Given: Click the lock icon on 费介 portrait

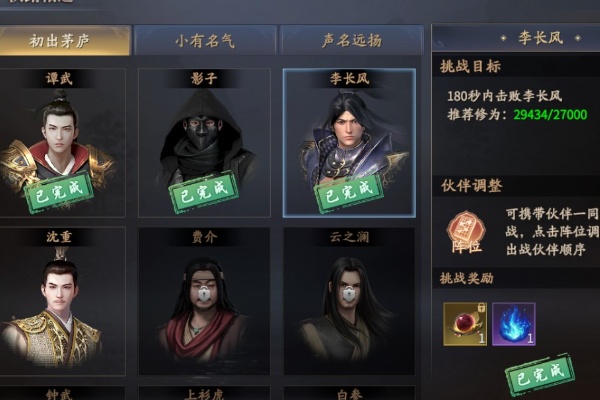Looking at the screenshot, I should tap(204, 294).
